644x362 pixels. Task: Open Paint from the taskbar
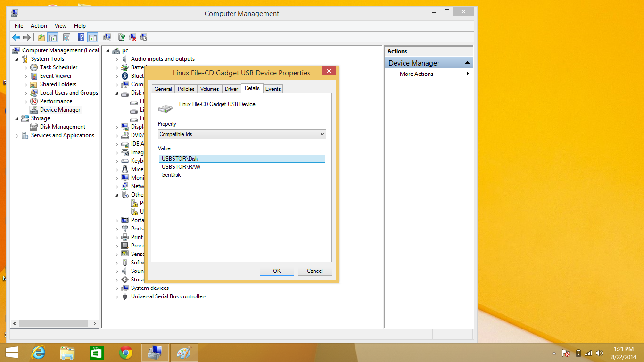[x=184, y=352]
